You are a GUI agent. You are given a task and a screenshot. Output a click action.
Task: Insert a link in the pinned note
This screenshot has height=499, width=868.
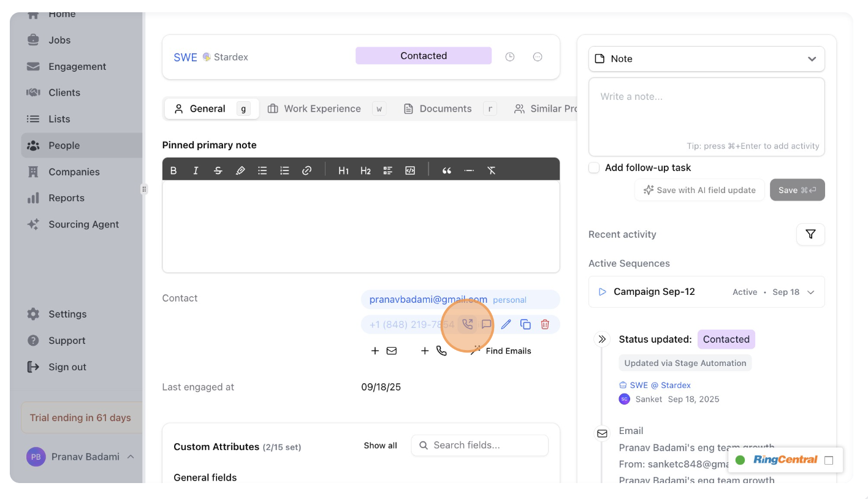(307, 170)
